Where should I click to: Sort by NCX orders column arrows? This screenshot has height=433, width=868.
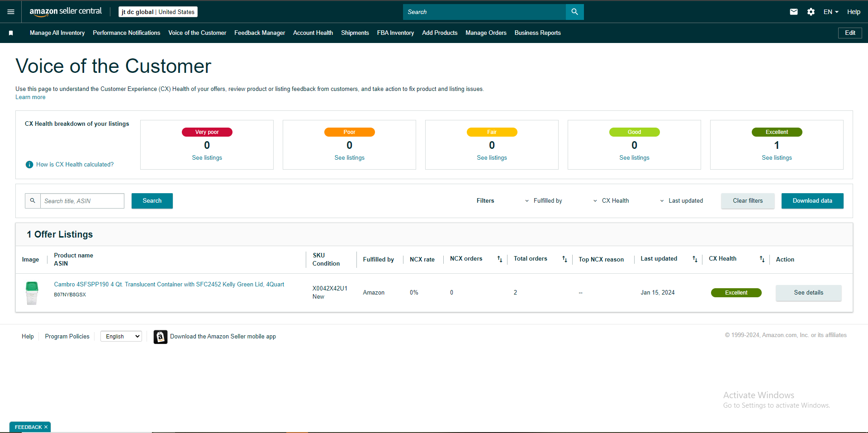coord(500,259)
